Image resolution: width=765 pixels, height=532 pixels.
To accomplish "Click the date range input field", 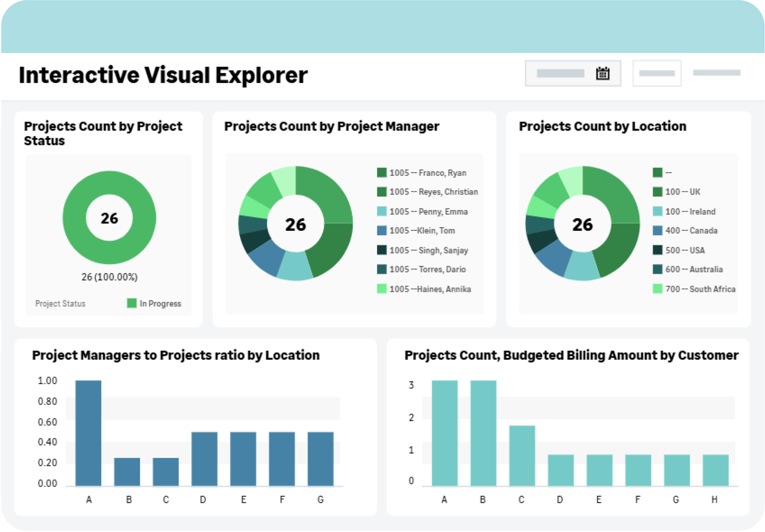I will [x=573, y=73].
